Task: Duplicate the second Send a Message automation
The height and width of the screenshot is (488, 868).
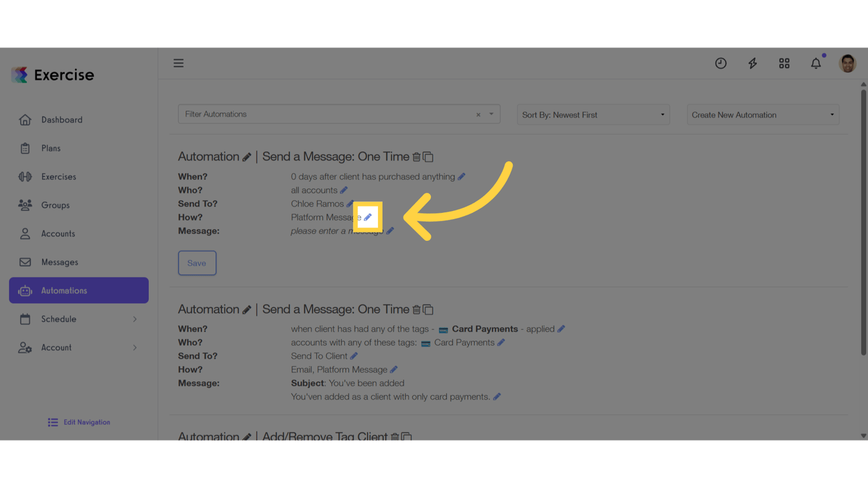Action: point(428,309)
